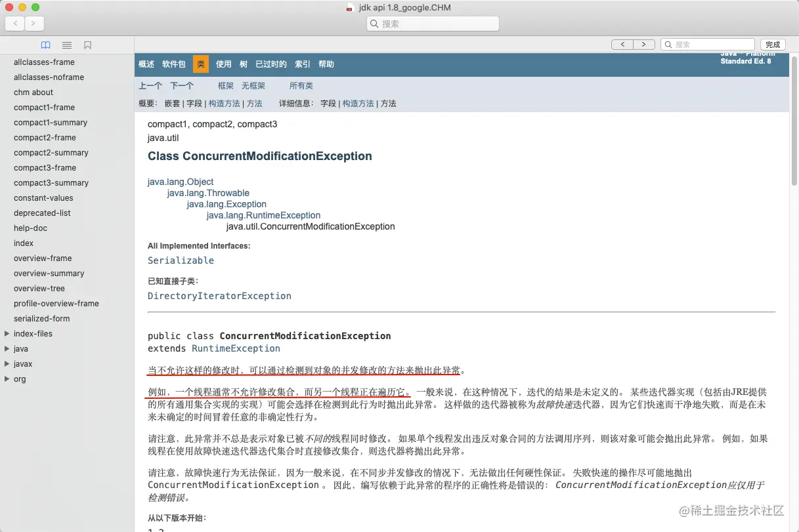799x532 pixels.
Task: Select serialized-form in sidebar
Action: (42, 319)
